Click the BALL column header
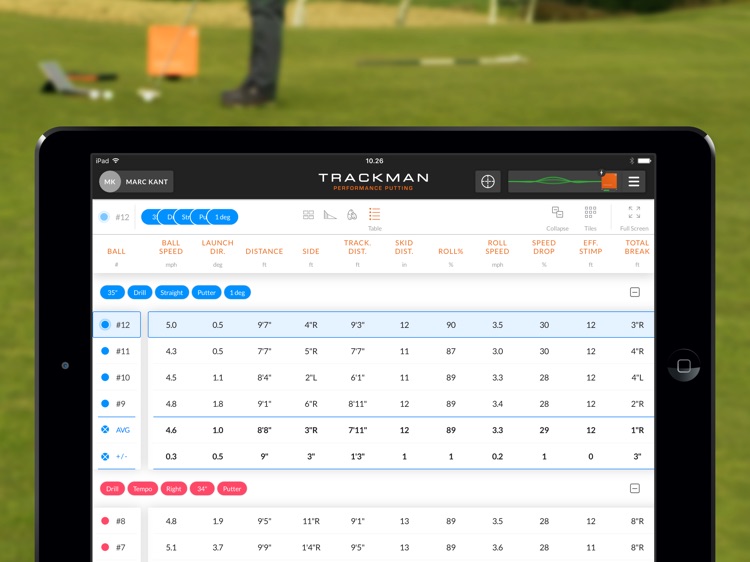The image size is (750, 562). [x=116, y=251]
